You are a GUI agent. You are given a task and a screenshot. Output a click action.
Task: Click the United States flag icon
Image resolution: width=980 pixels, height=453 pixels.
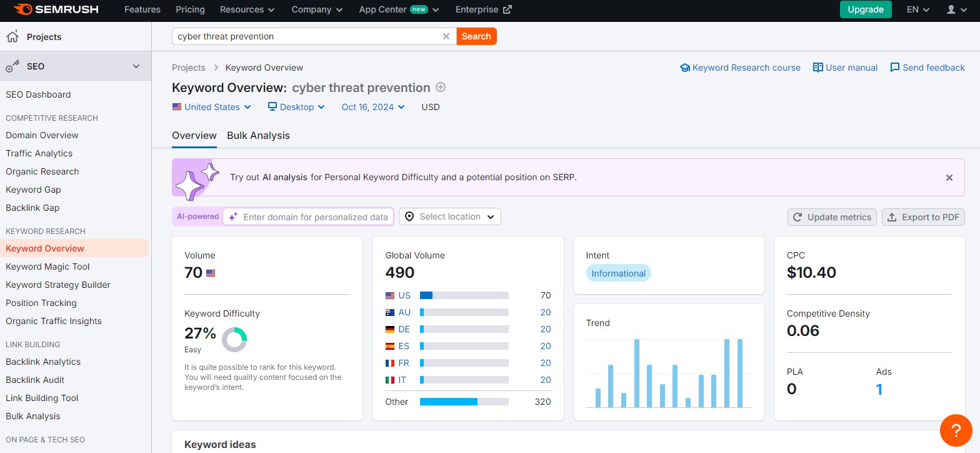(x=177, y=107)
